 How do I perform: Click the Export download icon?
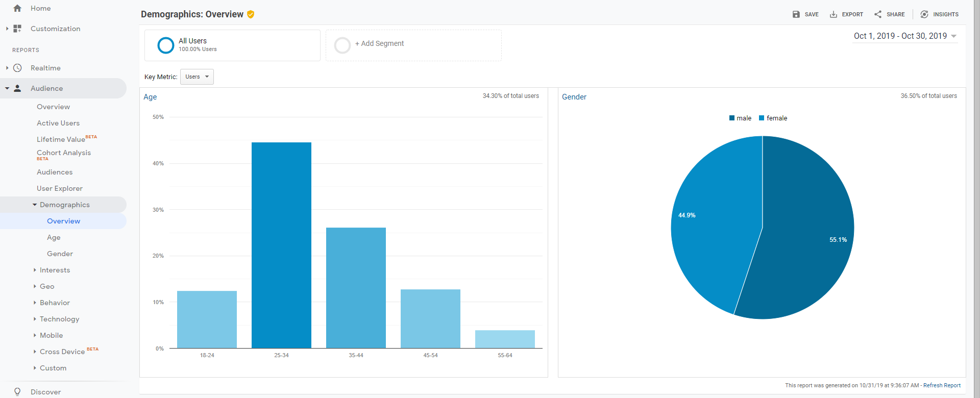coord(834,14)
